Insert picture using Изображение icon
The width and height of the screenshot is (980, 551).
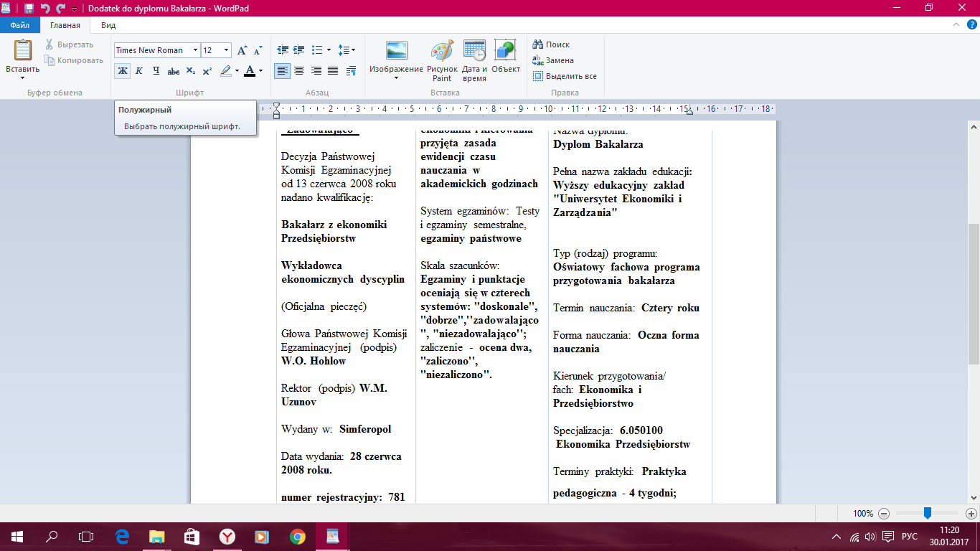click(396, 60)
